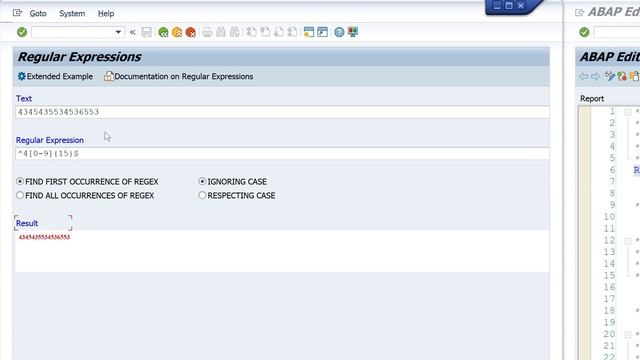Click Display/Change pencil icon in ABAP Editor

point(610,76)
